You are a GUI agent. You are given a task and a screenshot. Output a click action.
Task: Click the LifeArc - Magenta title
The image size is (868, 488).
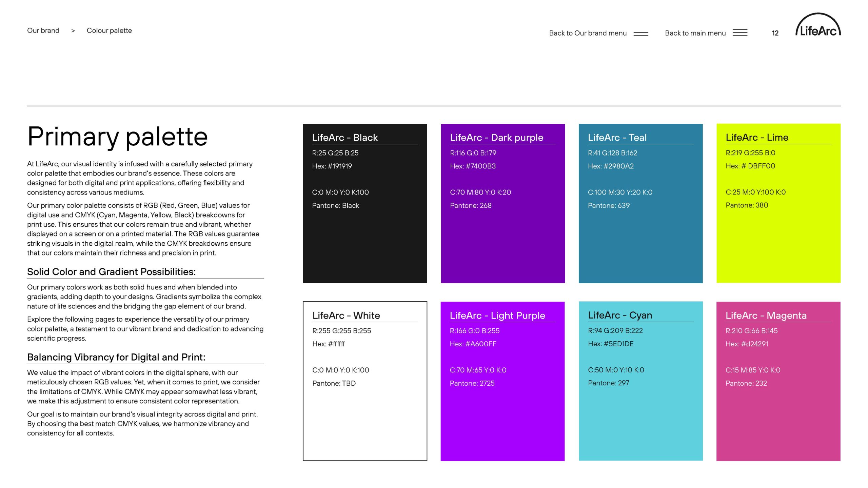tap(766, 316)
